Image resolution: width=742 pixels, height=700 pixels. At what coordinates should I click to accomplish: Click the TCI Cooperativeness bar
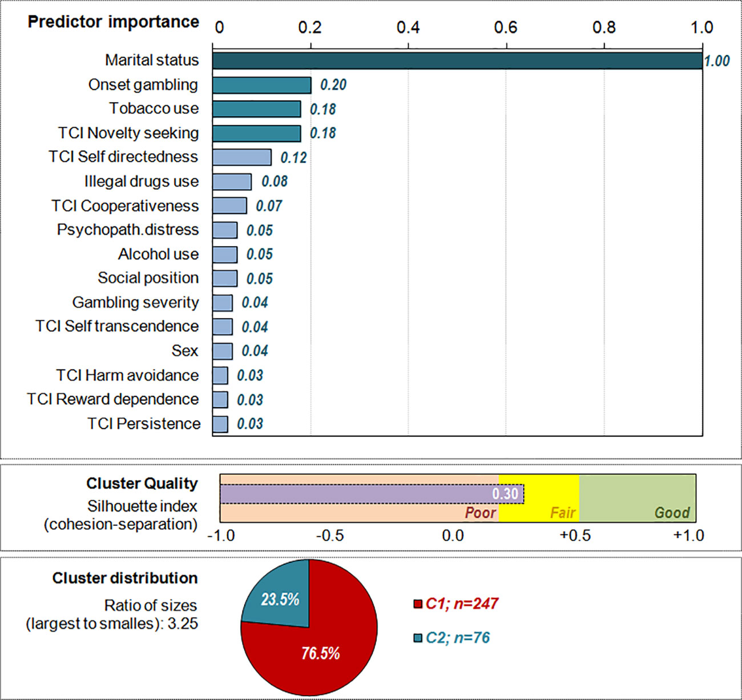coord(230,206)
